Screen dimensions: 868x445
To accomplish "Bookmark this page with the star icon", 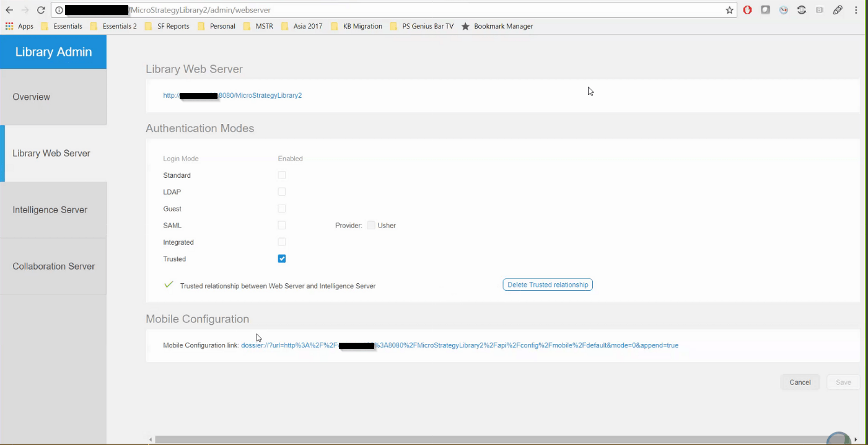I will [730, 10].
